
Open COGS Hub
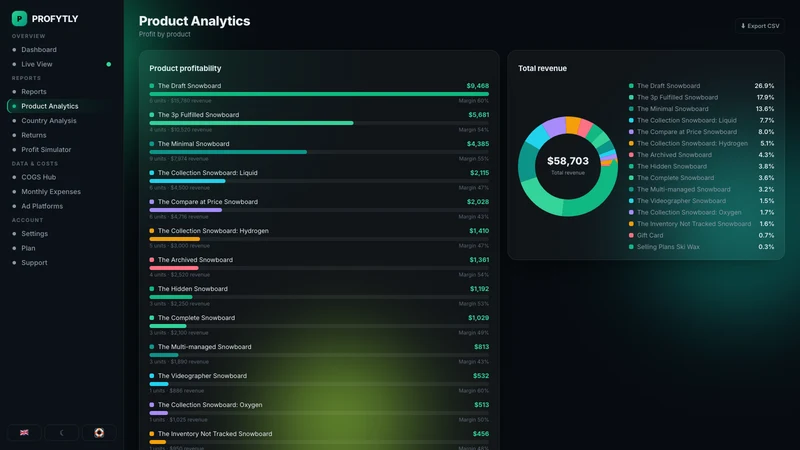(62, 177)
